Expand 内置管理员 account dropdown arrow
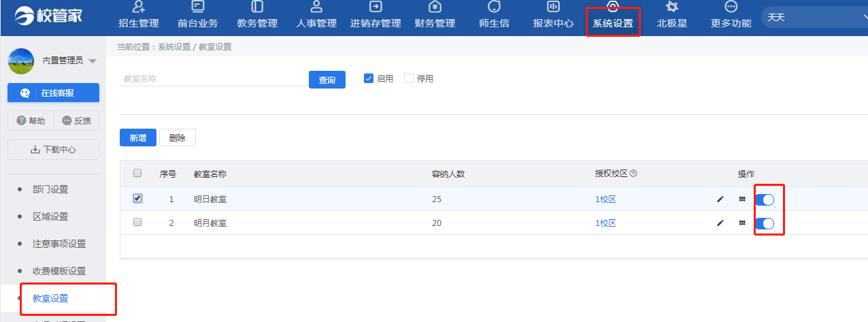The image size is (868, 322). click(93, 61)
